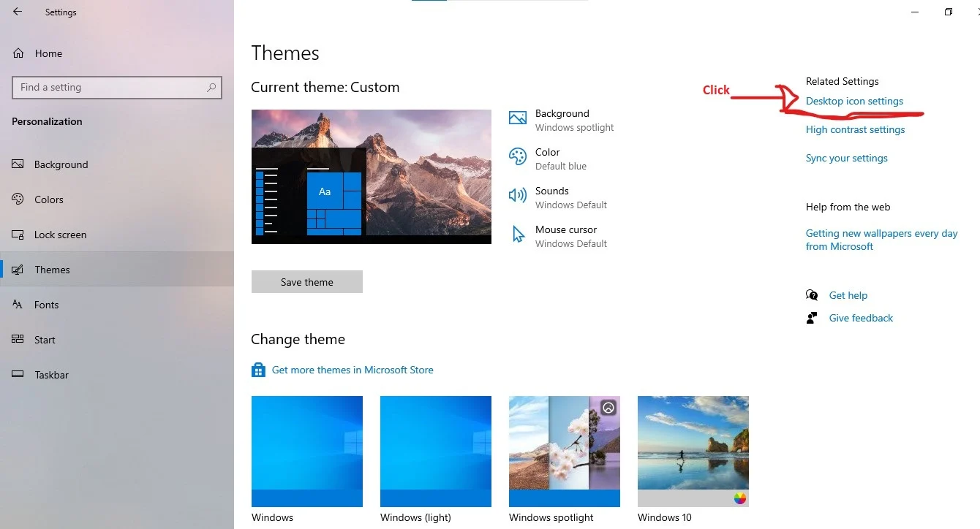Open the Background personalization page

pos(117,164)
